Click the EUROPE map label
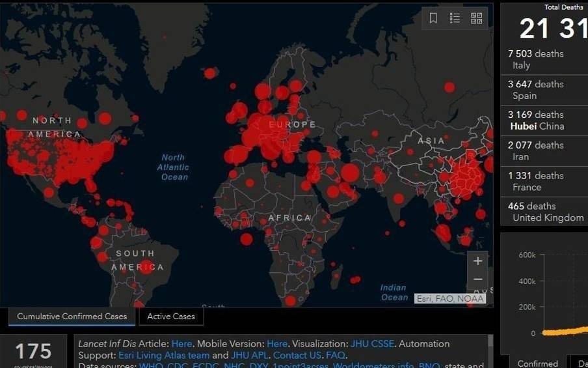Screen dimensions: 588x368 pyautogui.click(x=293, y=124)
